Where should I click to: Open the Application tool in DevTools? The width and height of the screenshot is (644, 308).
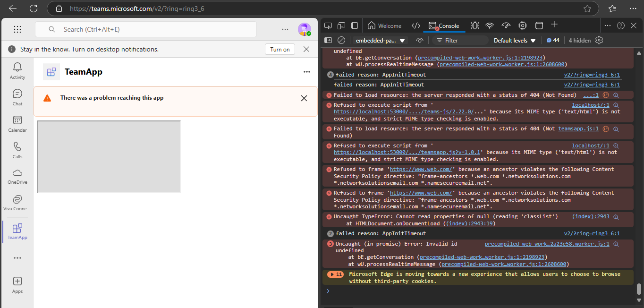(539, 26)
